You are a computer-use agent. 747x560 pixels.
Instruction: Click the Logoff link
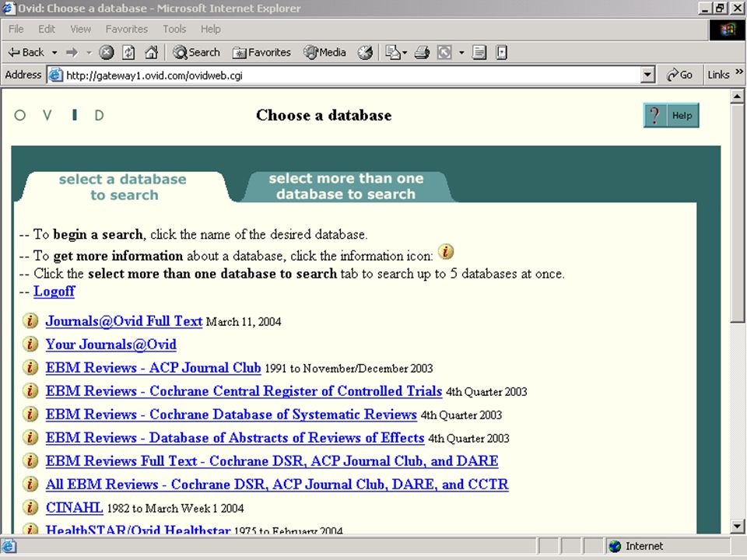(x=54, y=291)
